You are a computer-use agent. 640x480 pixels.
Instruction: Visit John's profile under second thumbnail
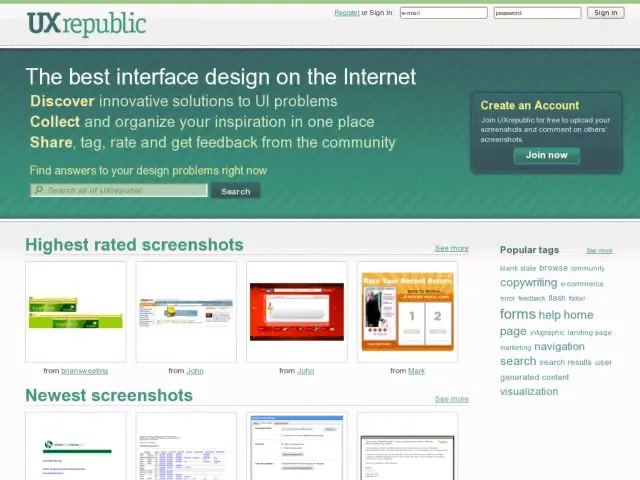195,371
